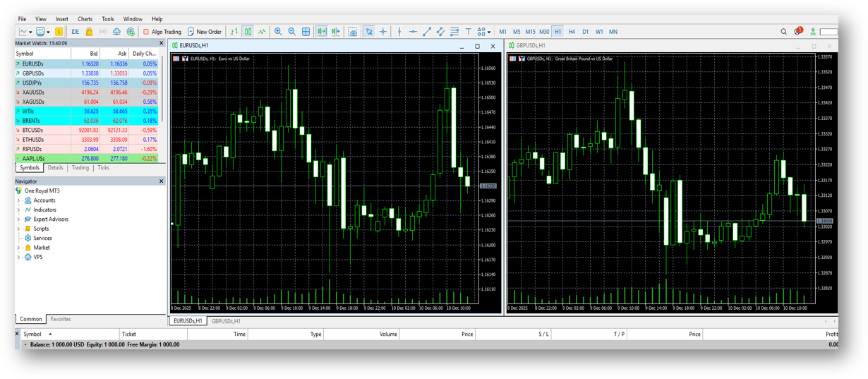Toggle Algo Trading on

pos(162,32)
